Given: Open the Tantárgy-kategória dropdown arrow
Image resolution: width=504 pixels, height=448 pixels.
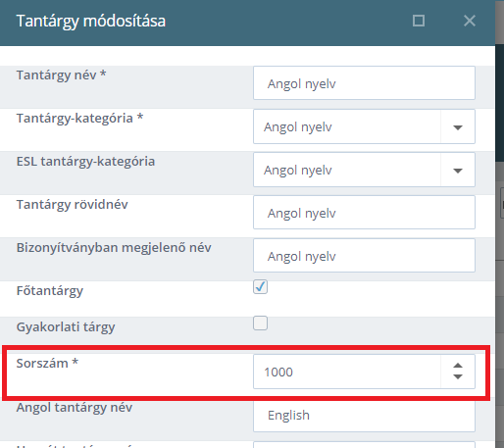Looking at the screenshot, I should (x=458, y=127).
